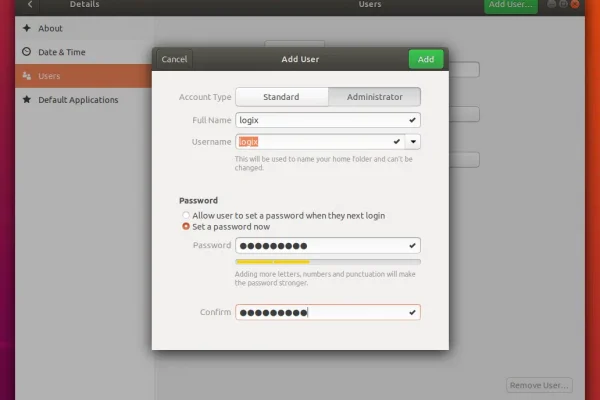Click the checkmark in Full Name field
The height and width of the screenshot is (400, 600).
coord(412,120)
